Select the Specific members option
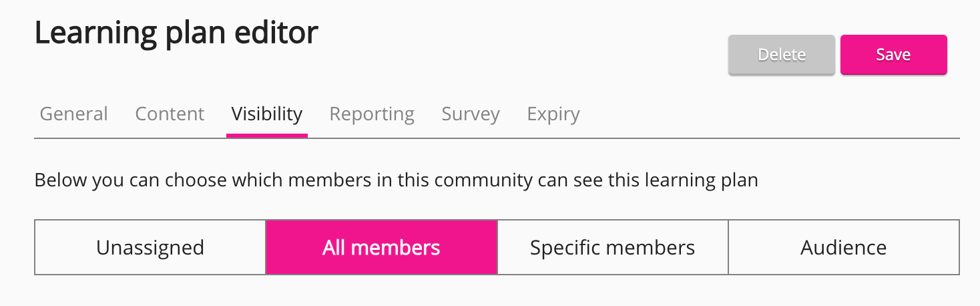 coord(612,248)
